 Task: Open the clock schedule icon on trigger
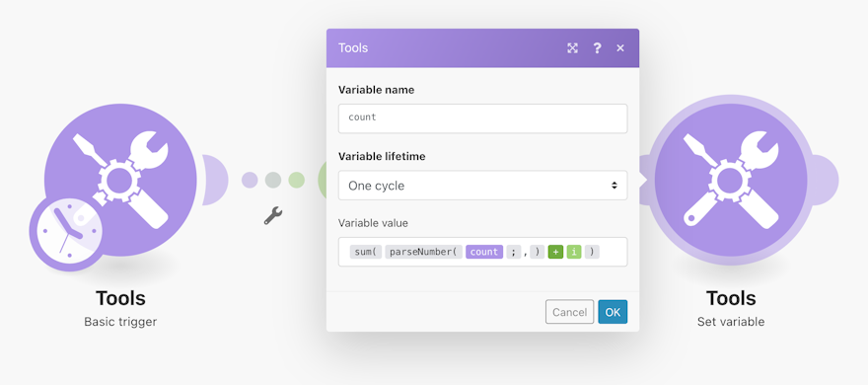pyautogui.click(x=68, y=232)
